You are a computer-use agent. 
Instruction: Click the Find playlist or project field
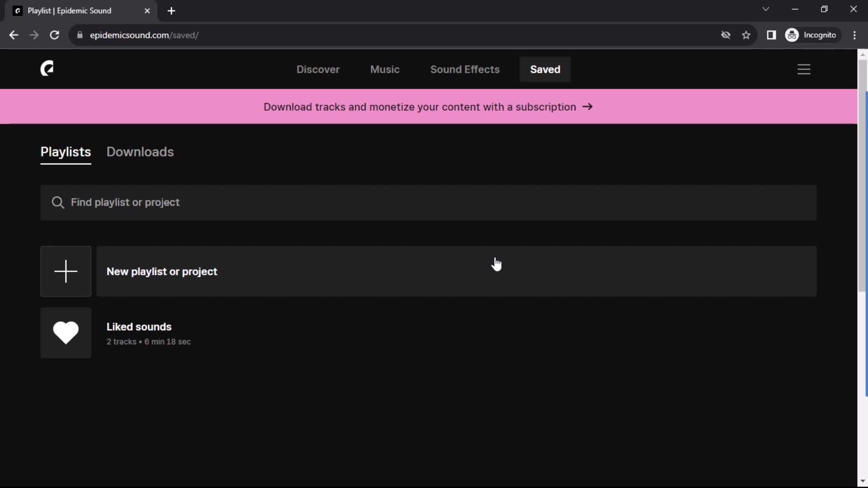click(x=428, y=202)
